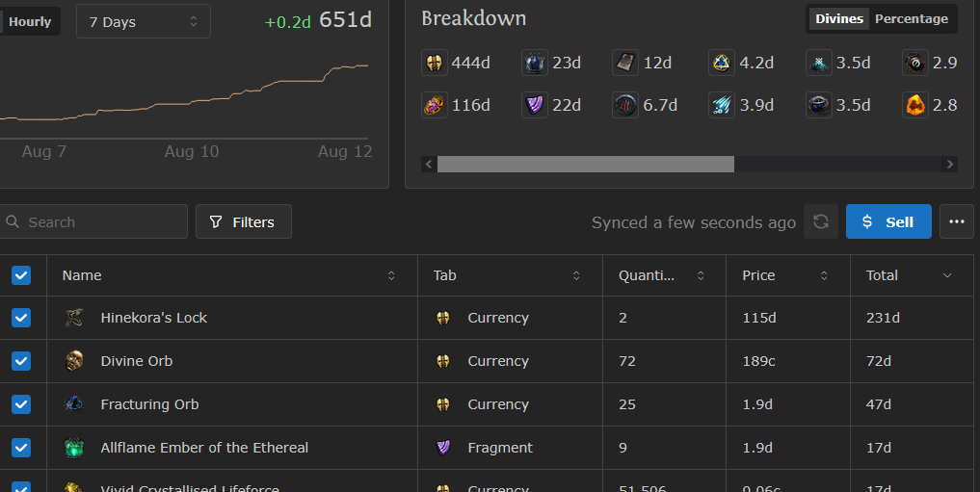The image size is (980, 492).
Task: Click the filter funnel icon
Action: tap(216, 221)
